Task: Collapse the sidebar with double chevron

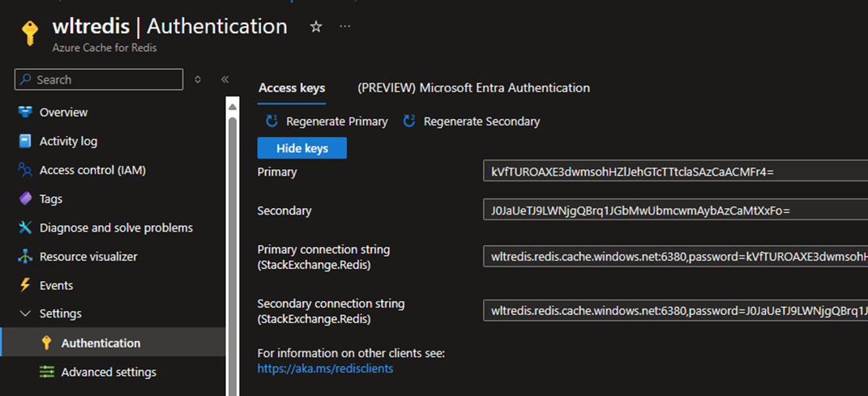Action: tap(224, 79)
